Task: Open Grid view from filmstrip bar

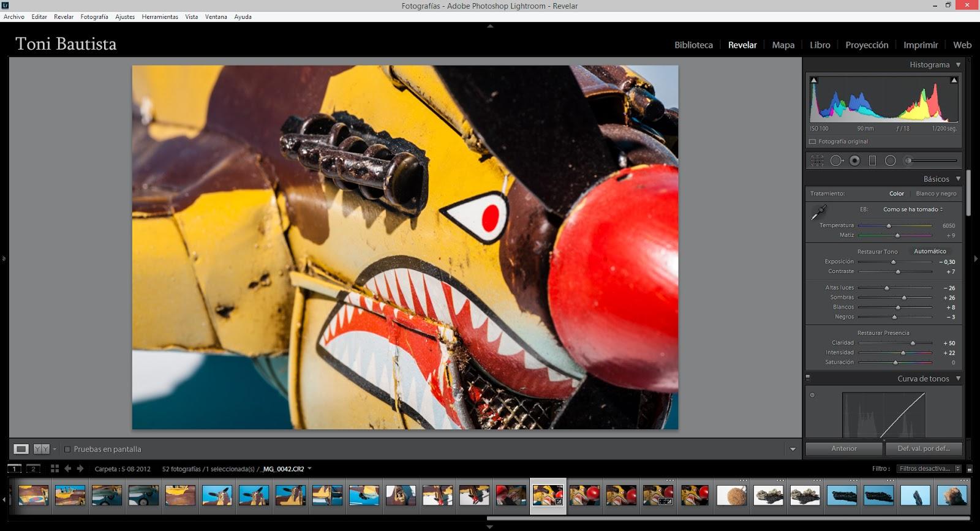Action: tap(55, 469)
